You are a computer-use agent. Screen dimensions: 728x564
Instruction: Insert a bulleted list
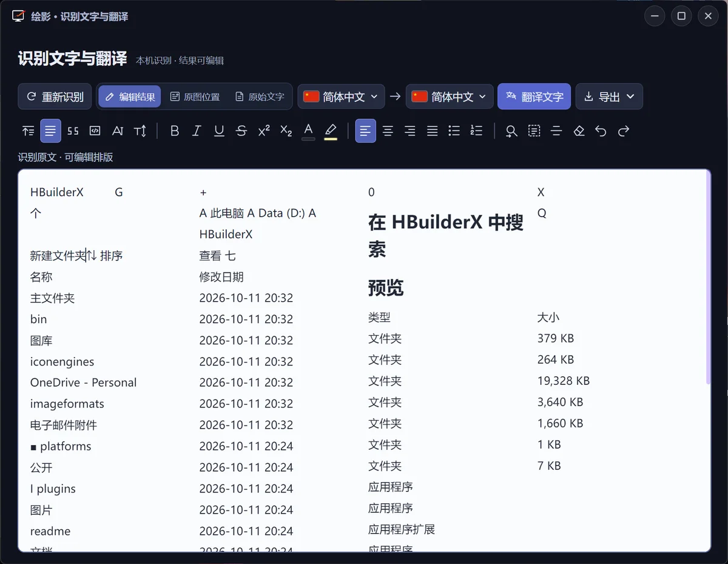tap(454, 131)
